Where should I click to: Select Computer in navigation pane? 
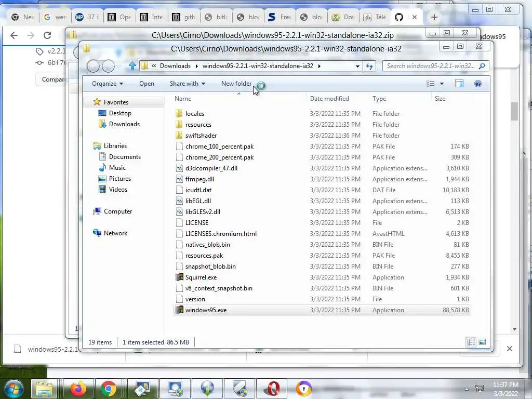point(118,211)
